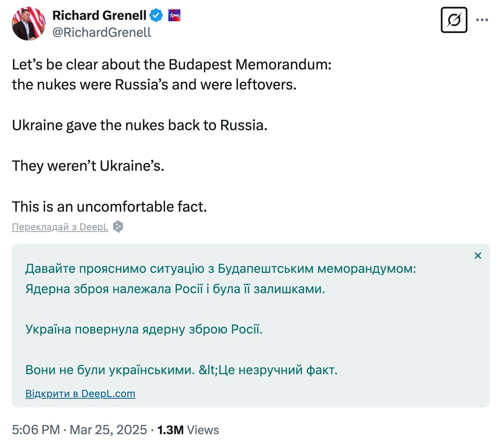
Task: Open the three-dot more options menu
Action: 482,20
